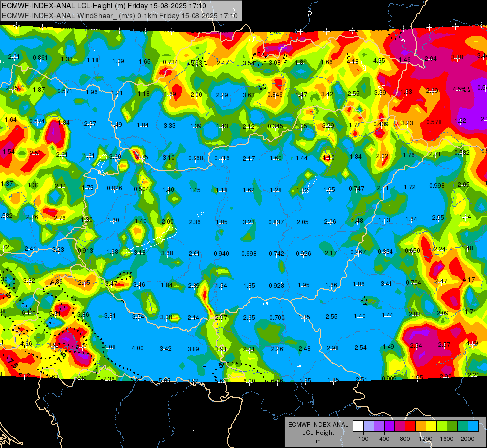
Task: Select the grid value 0.700
Action: point(277,318)
